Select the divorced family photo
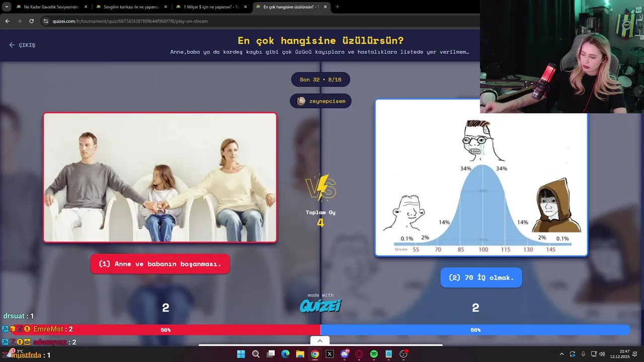 160,177
